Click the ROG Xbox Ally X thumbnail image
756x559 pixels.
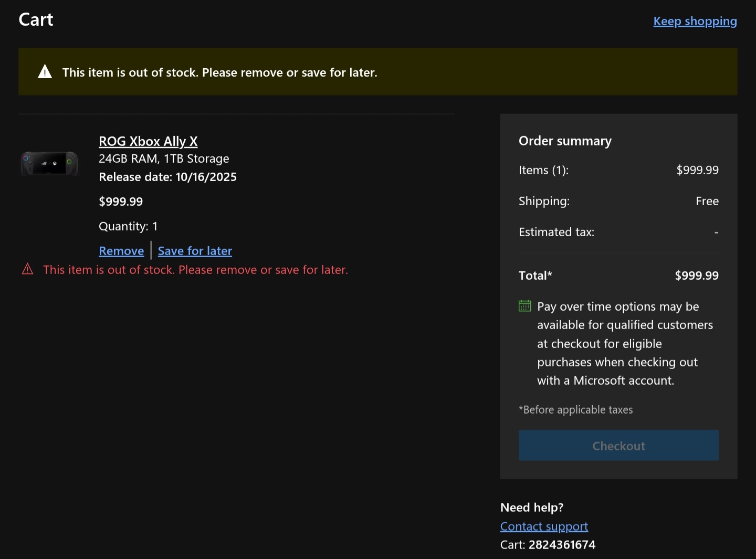(49, 163)
